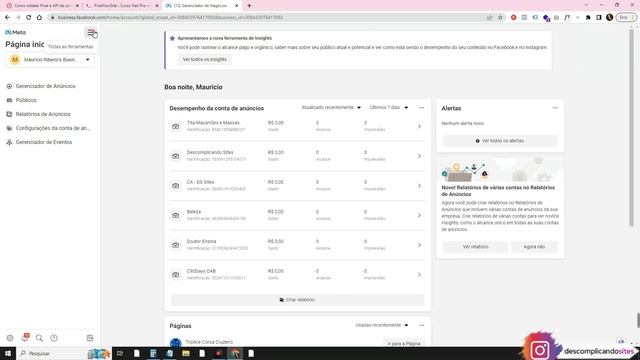640x360 pixels.
Task: Click C90Days CAB ad account icon
Action: click(x=176, y=275)
